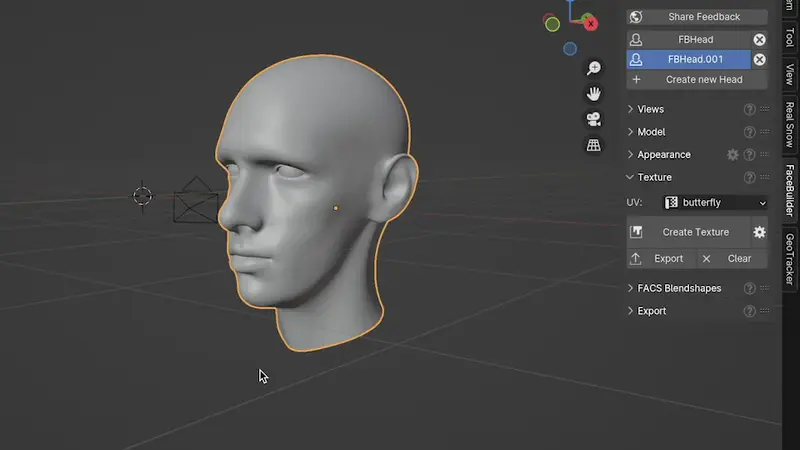Open help for the Texture panel
This screenshot has width=800, height=450.
point(749,177)
